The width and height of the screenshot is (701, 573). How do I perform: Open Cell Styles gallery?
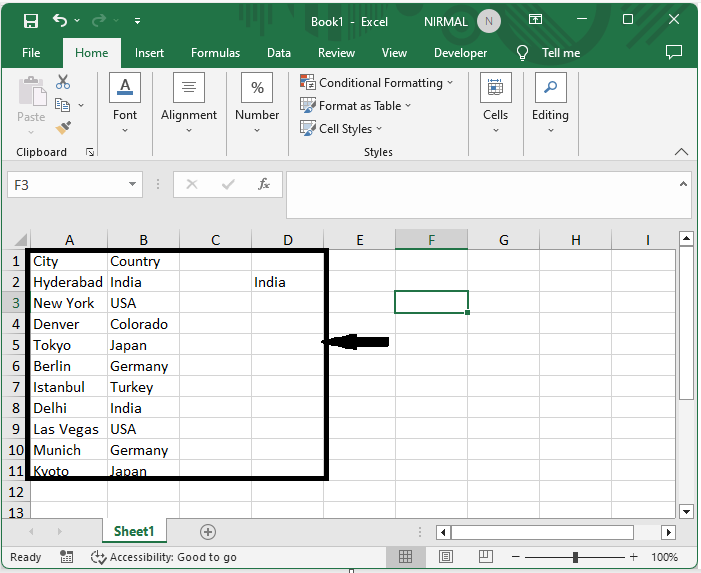click(341, 129)
